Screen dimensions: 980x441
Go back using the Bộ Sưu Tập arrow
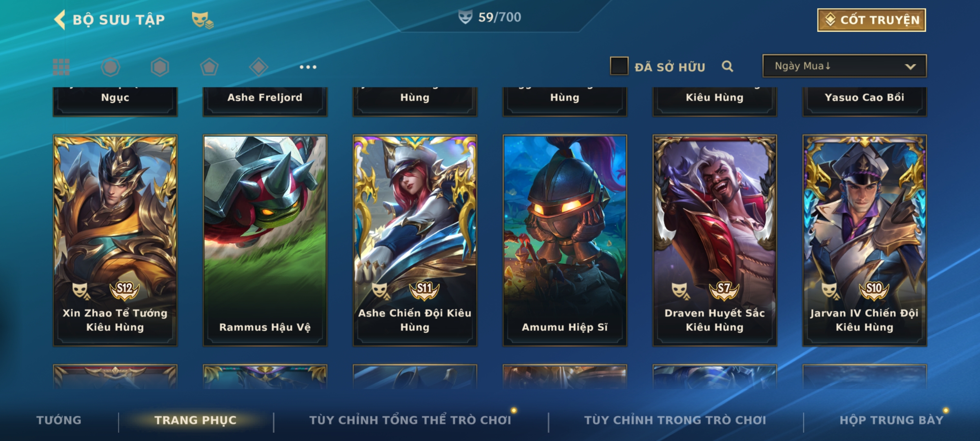coord(60,20)
